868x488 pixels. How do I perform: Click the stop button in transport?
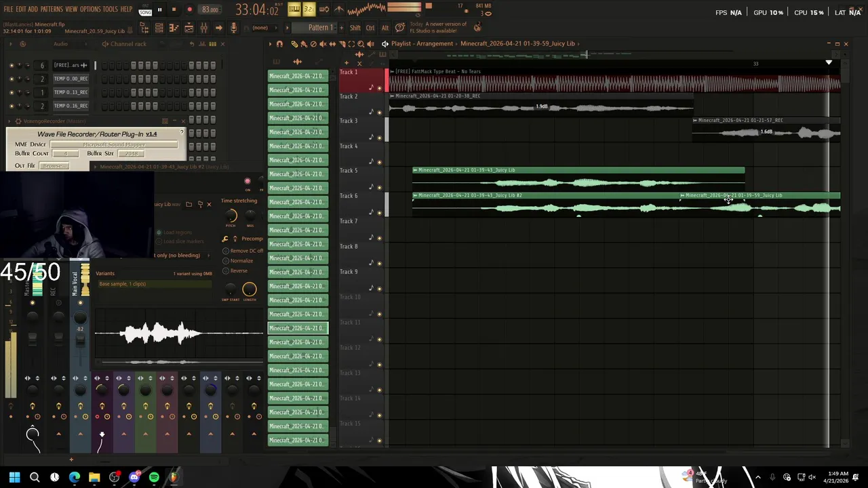pyautogui.click(x=174, y=9)
